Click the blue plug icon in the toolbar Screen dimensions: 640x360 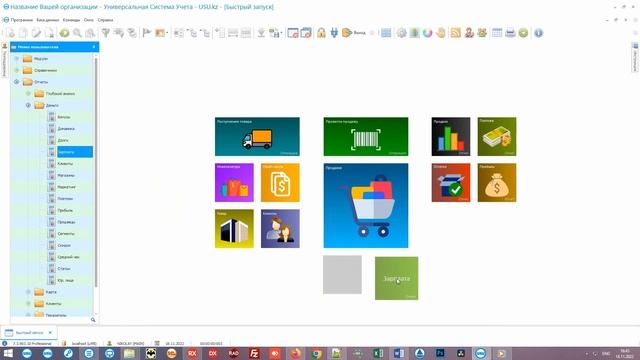(334, 33)
